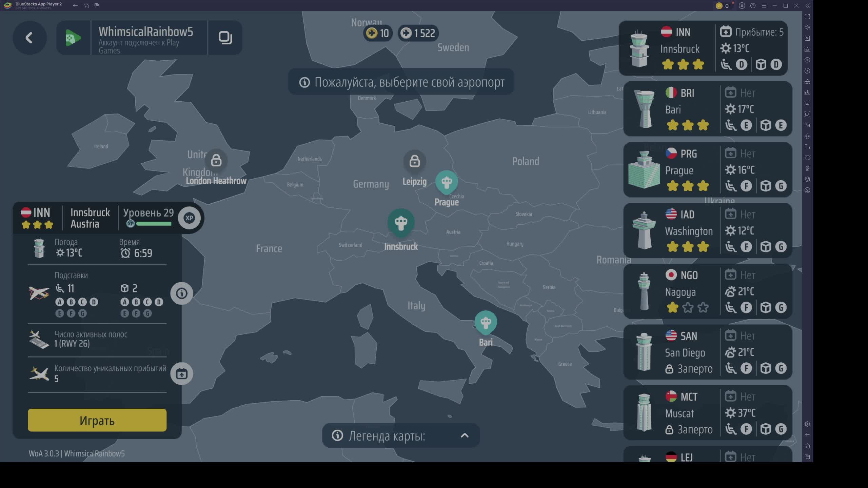Click BlueStacks volume sidebar icon
The image size is (868, 488).
[807, 27]
